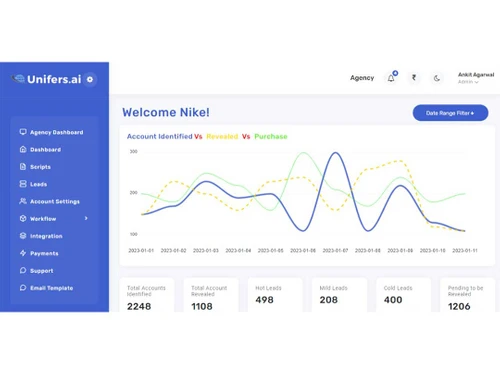
Task: Click the sidebar collapse circle beside Unifers.ai
Action: point(90,79)
